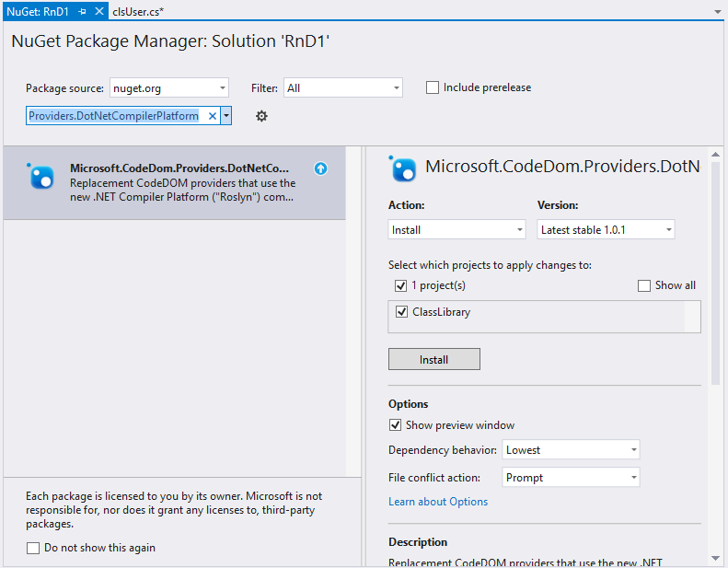Viewport: 728px width, 568px height.
Task: Clear the search box with X icon
Action: click(213, 116)
